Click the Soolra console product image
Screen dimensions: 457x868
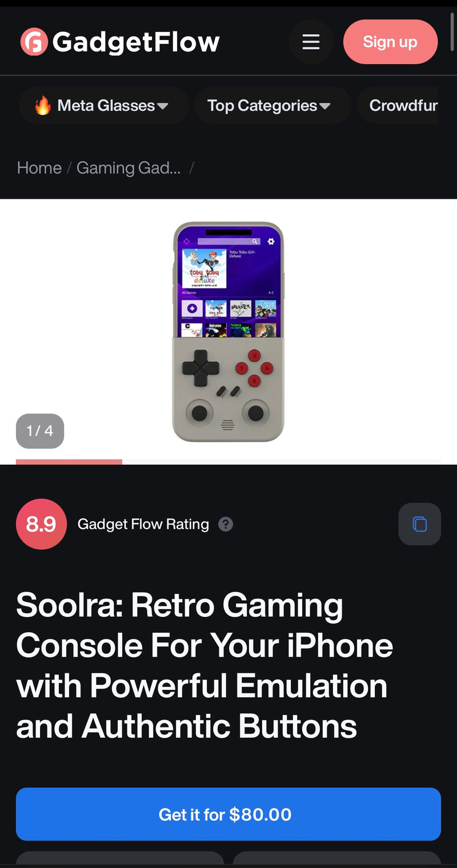click(x=228, y=331)
